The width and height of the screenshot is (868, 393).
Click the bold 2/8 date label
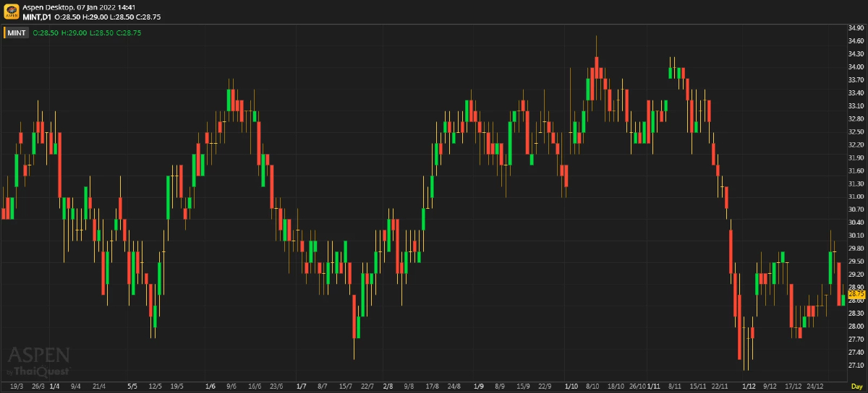pos(388,386)
